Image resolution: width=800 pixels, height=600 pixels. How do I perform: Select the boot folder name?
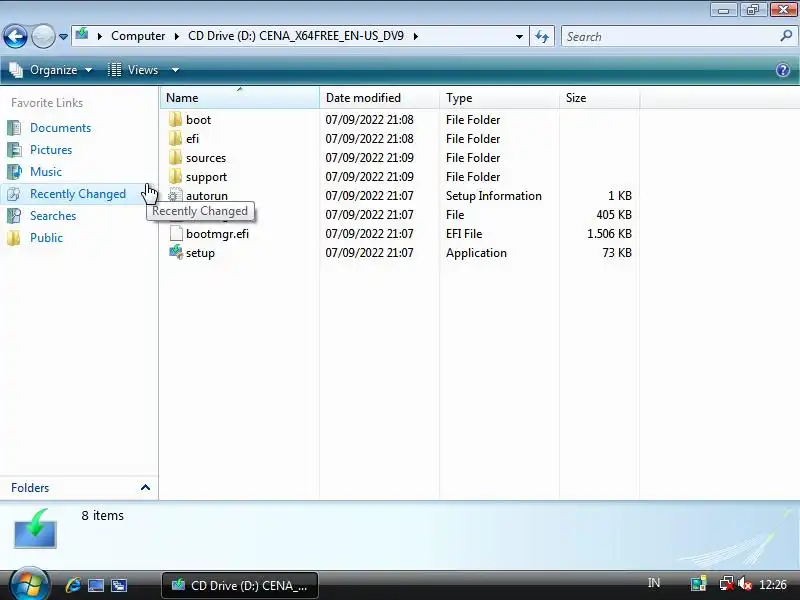coord(198,120)
